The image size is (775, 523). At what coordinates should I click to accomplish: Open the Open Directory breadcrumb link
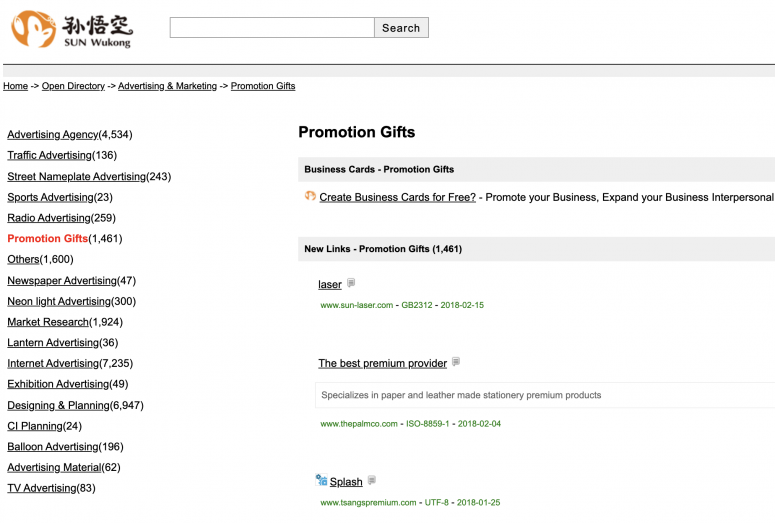click(73, 86)
